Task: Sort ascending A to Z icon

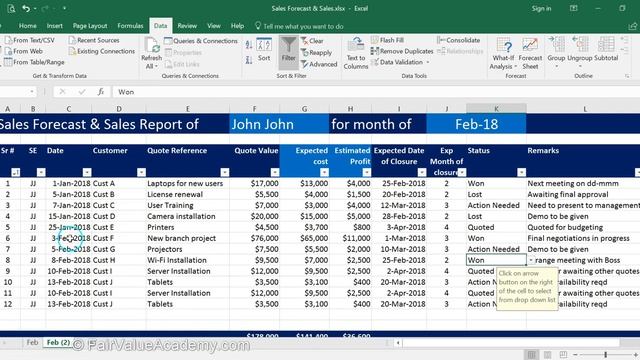Action: coord(249,45)
